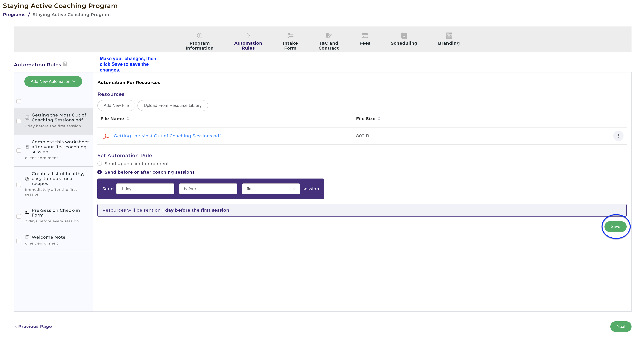Screen dimensions: 644x337
Task: Click Upload From Resource Library button
Action: [172, 106]
